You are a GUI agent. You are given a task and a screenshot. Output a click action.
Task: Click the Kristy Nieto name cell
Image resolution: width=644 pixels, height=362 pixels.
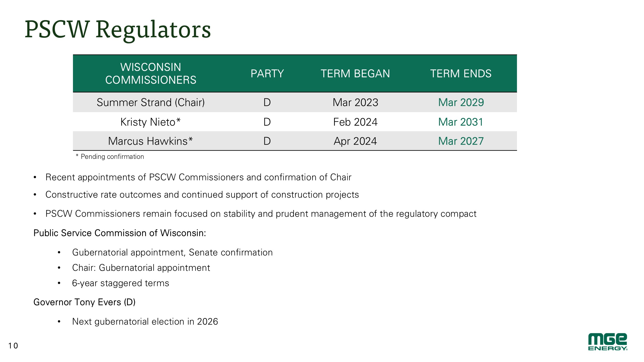click(150, 122)
